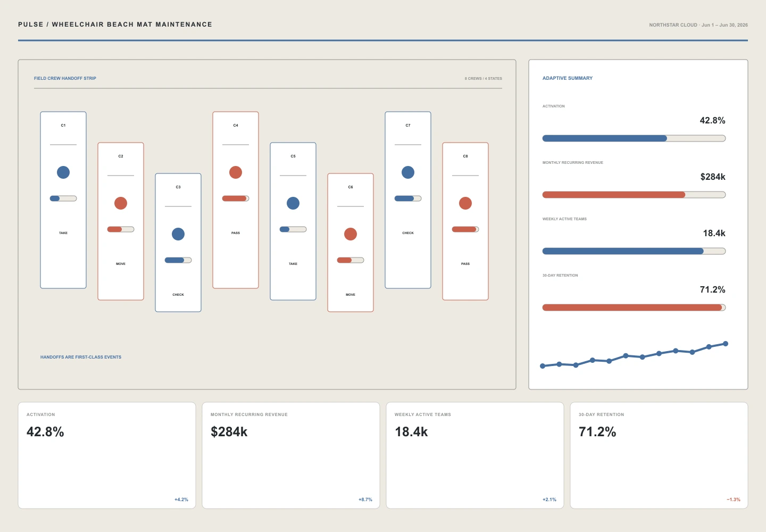The height and width of the screenshot is (532, 766).
Task: Select the blue status dot in crew C3
Action: pyautogui.click(x=178, y=234)
